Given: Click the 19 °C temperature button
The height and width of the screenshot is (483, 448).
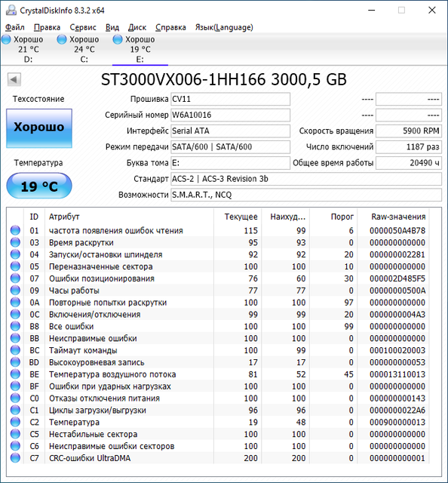Looking at the screenshot, I should click(39, 186).
